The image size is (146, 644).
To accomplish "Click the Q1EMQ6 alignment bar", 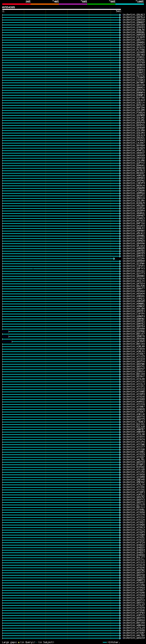I will pos(65,331).
